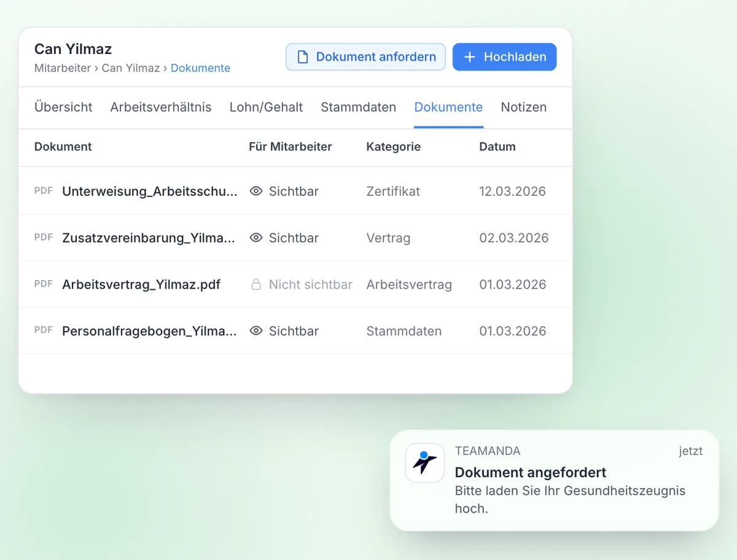The image size is (737, 560).
Task: Click date 01.03.2026 in Personalfragebogen row
Action: [513, 332]
